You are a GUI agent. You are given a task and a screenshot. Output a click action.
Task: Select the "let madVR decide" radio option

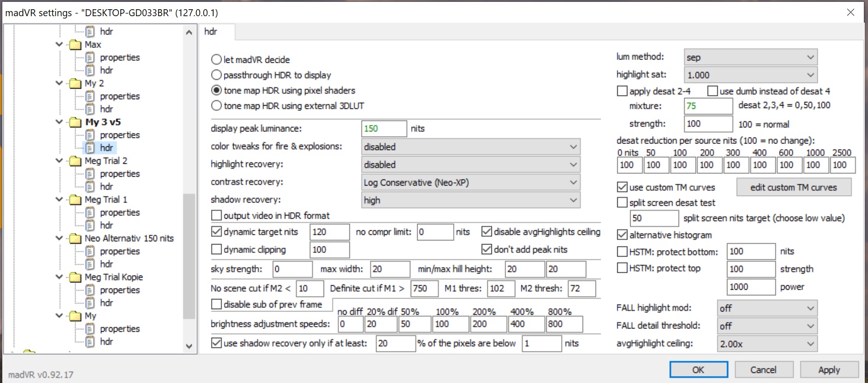216,60
